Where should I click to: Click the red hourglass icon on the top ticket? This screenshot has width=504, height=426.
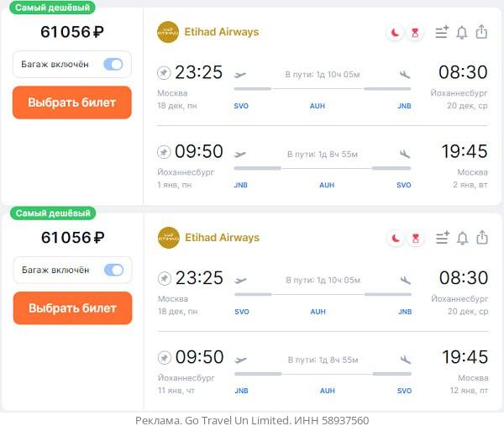point(415,33)
